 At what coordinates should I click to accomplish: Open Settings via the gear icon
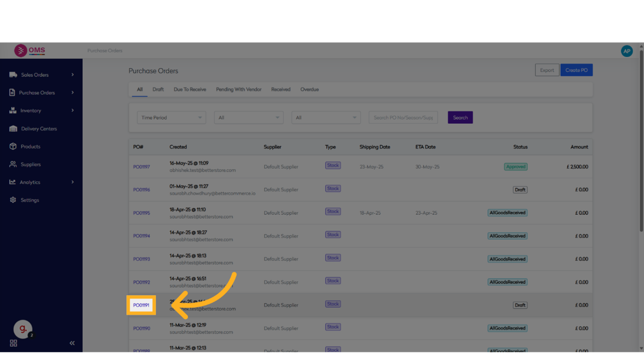pos(13,200)
